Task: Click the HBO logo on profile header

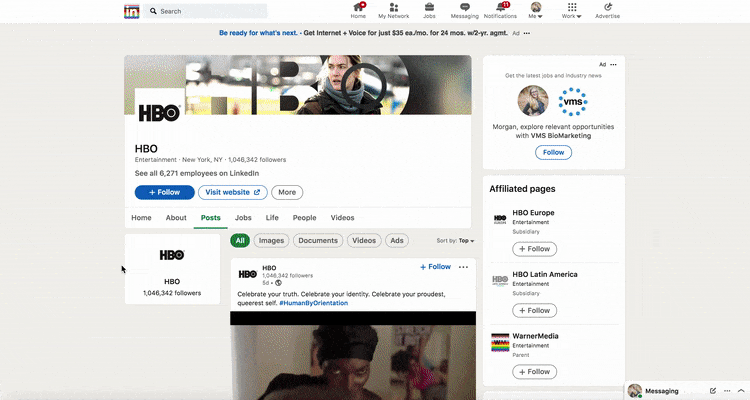Action: pyautogui.click(x=159, y=113)
